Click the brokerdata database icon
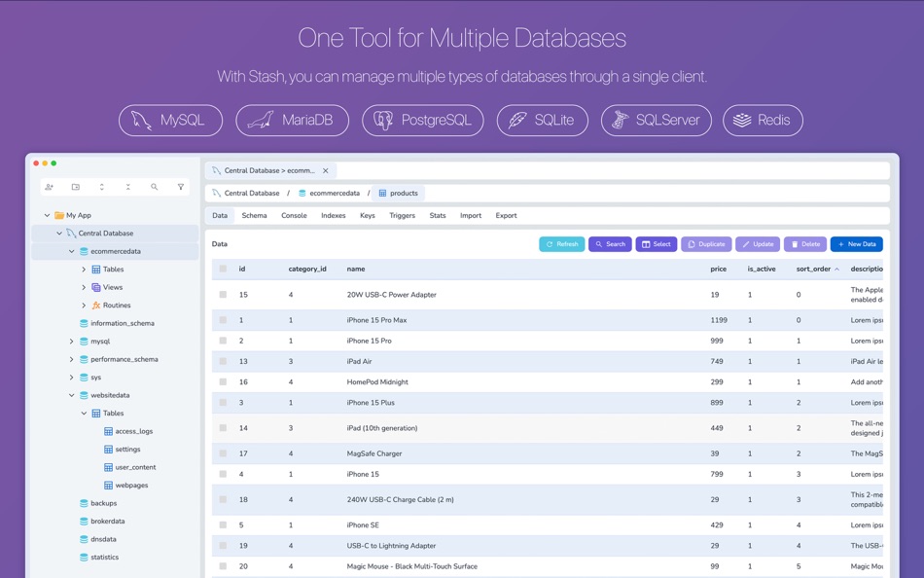The height and width of the screenshot is (578, 924). pyautogui.click(x=84, y=522)
